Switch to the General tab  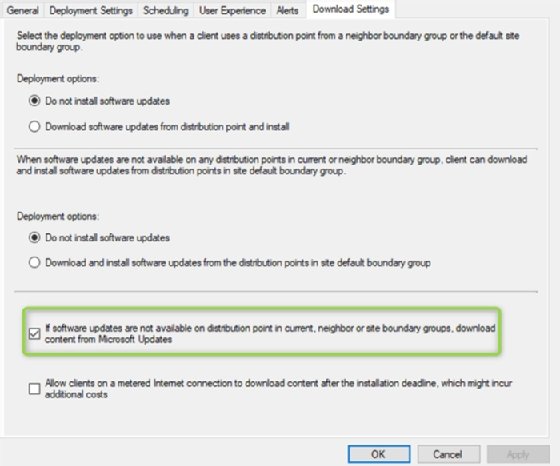tap(22, 10)
